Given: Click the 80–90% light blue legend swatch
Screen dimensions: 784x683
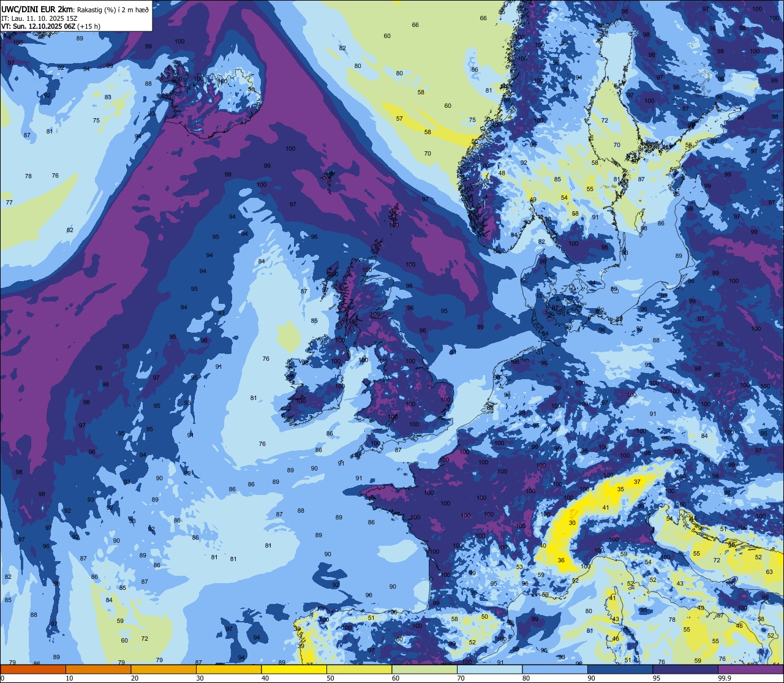Looking at the screenshot, I should click(x=555, y=669).
